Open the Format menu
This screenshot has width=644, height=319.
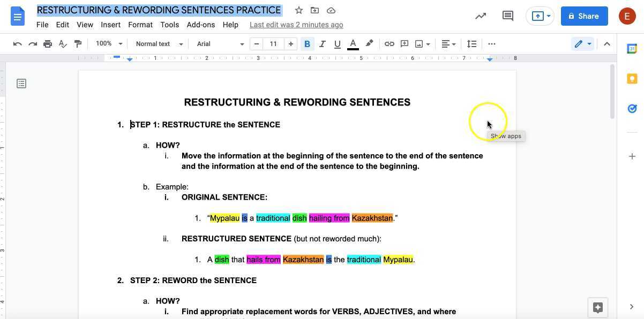click(x=140, y=25)
